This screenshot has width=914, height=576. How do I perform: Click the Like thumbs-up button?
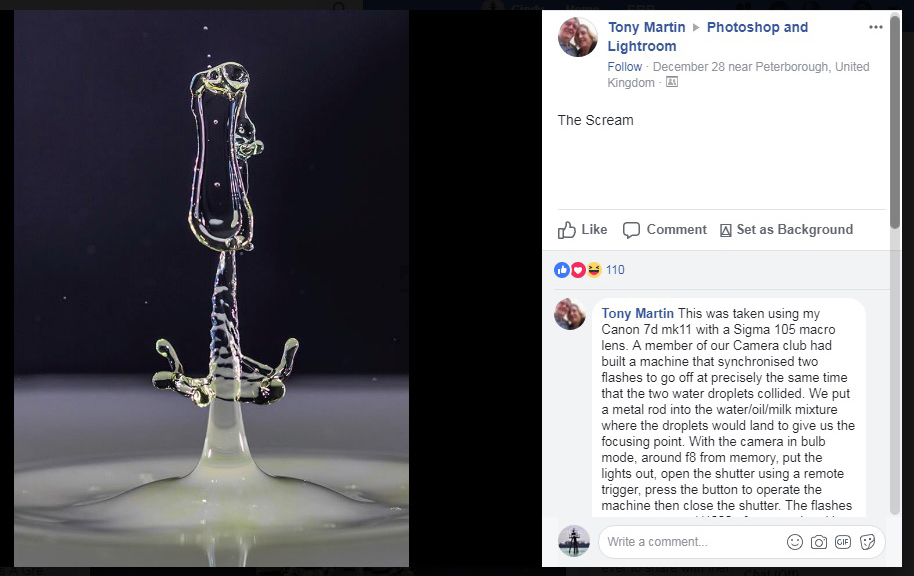[x=583, y=230]
